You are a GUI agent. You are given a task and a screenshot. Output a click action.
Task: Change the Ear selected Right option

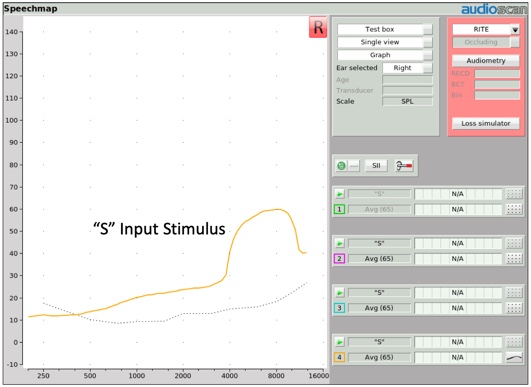point(407,68)
